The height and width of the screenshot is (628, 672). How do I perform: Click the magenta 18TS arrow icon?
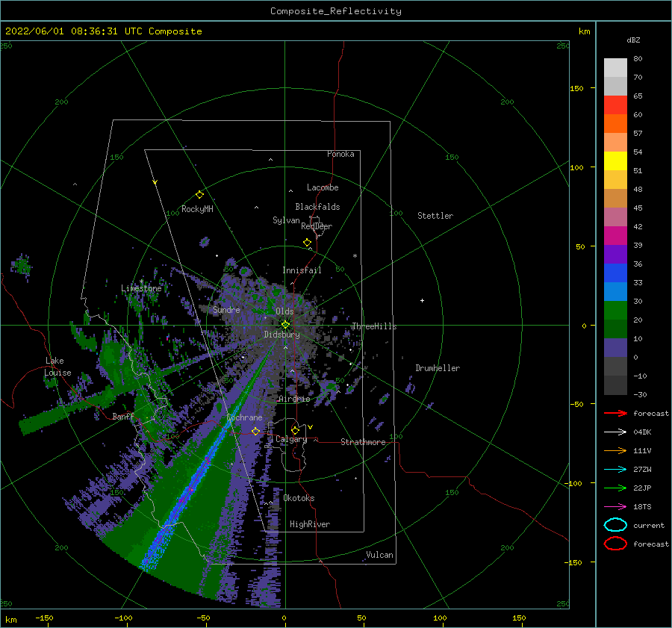pyautogui.click(x=615, y=507)
